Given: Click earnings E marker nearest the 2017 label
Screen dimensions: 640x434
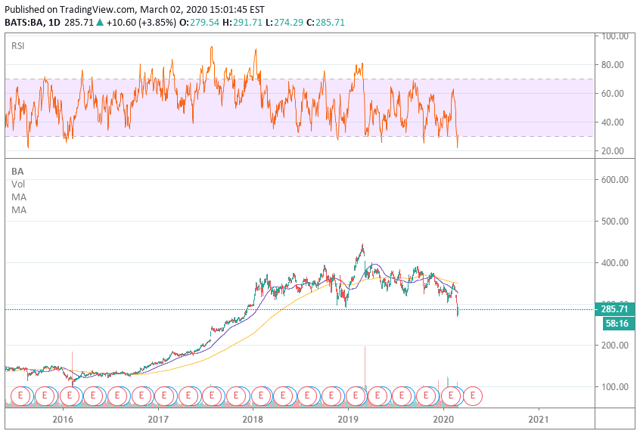Looking at the screenshot, I should [164, 396].
